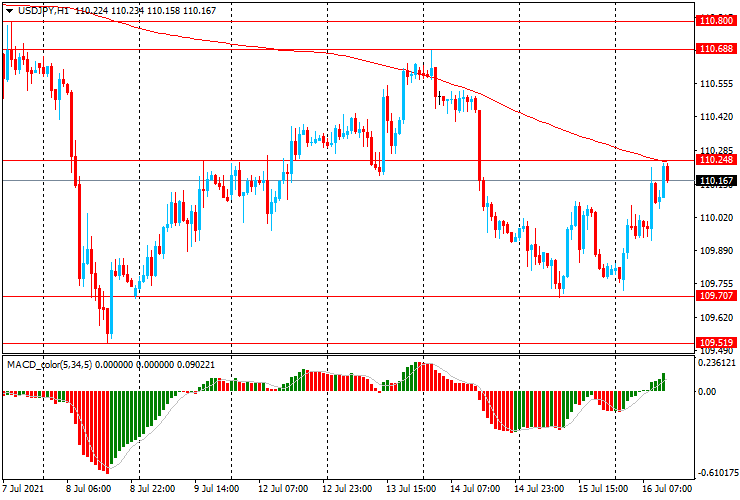Select the 109.519 support level label

716,343
